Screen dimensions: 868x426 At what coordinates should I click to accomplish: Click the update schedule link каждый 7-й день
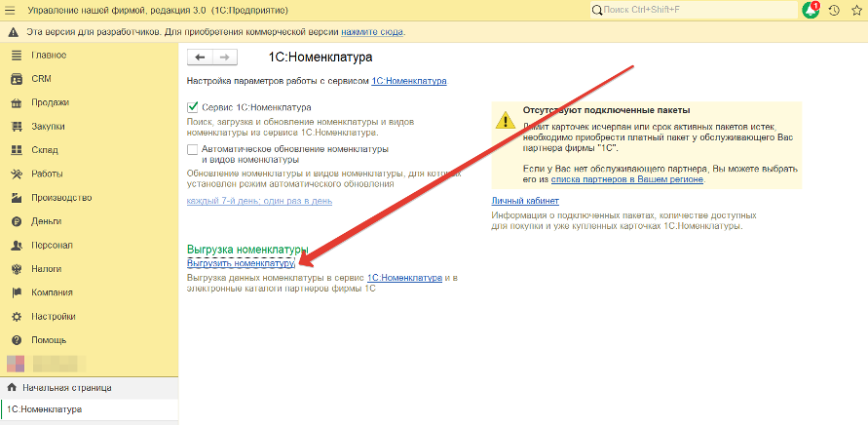tap(259, 201)
